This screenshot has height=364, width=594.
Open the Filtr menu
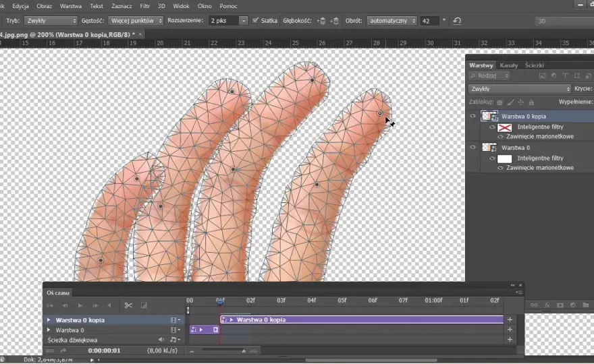[144, 6]
